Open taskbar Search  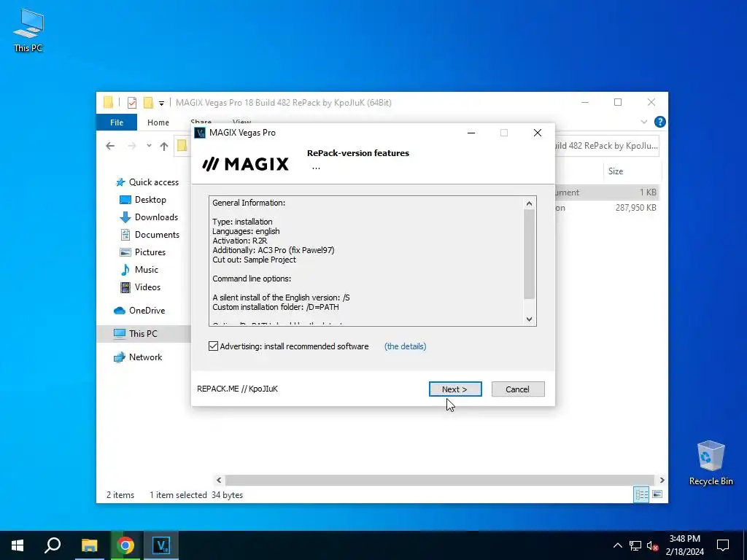point(53,545)
